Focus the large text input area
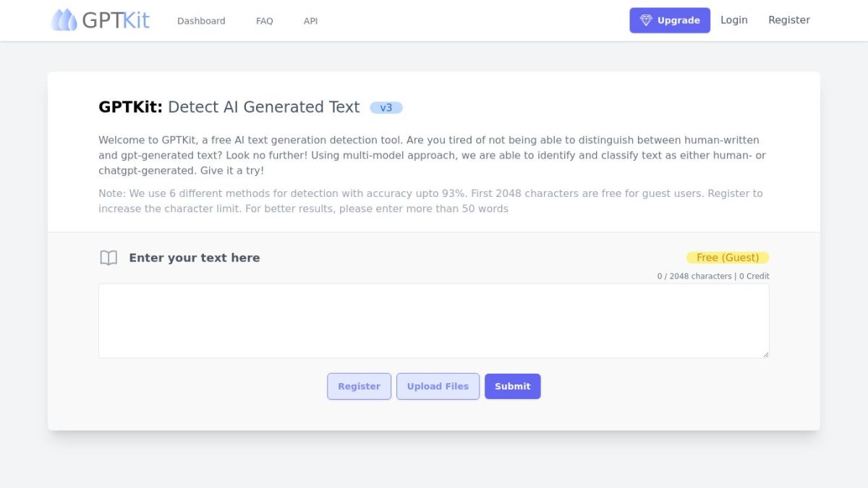 (x=433, y=320)
